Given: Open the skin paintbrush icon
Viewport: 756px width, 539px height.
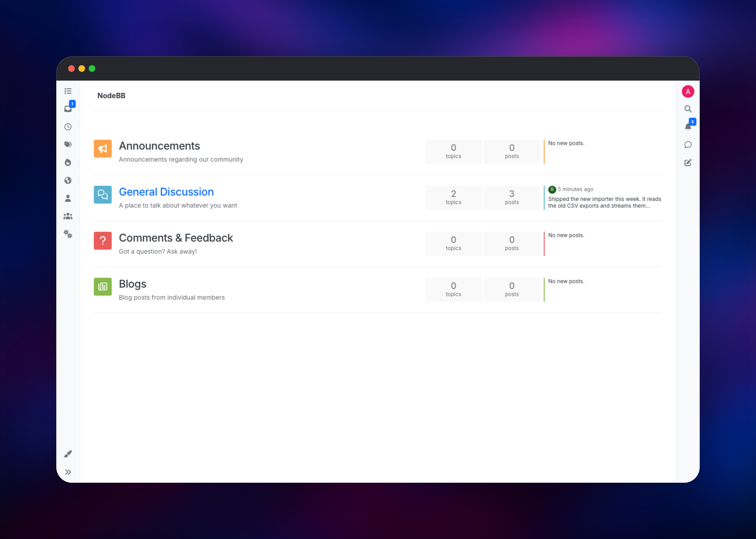Looking at the screenshot, I should (x=68, y=454).
